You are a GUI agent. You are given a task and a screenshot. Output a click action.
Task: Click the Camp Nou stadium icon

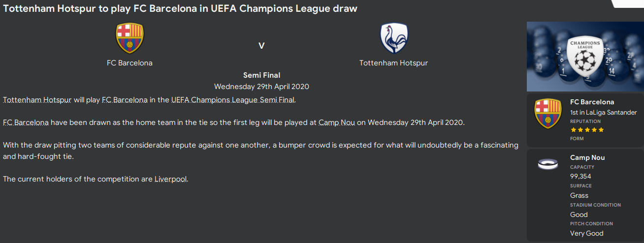click(x=547, y=164)
